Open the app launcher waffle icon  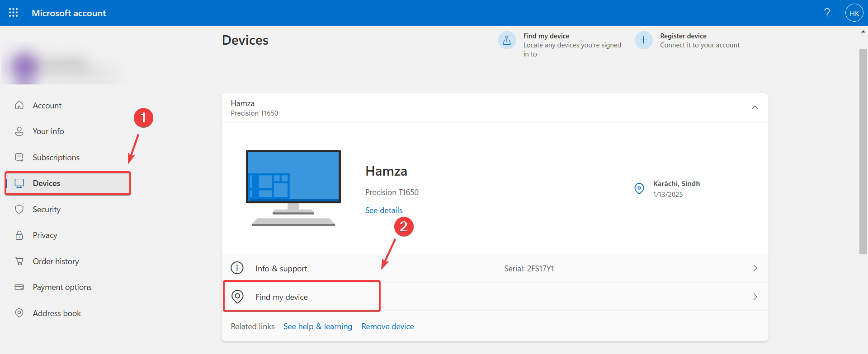click(x=14, y=13)
